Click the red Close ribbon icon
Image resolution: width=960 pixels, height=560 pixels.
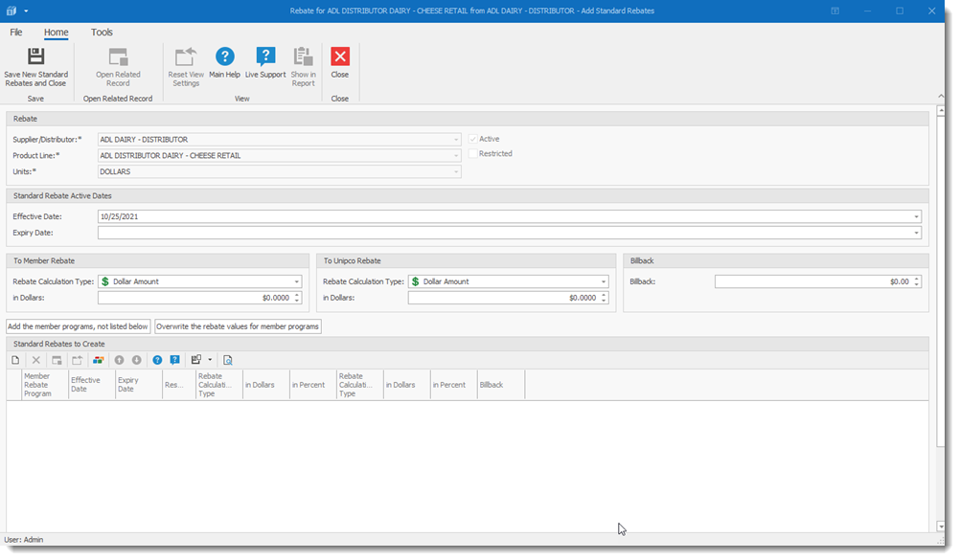pos(340,63)
